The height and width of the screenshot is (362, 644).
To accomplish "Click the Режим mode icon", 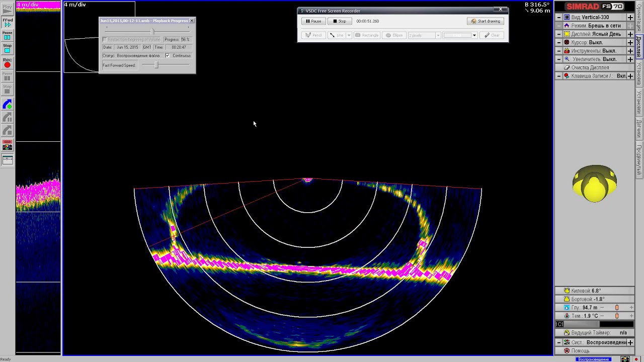I will pos(567,26).
